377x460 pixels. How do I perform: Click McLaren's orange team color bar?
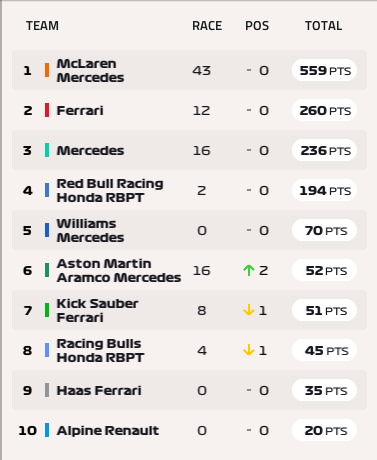pos(47,70)
